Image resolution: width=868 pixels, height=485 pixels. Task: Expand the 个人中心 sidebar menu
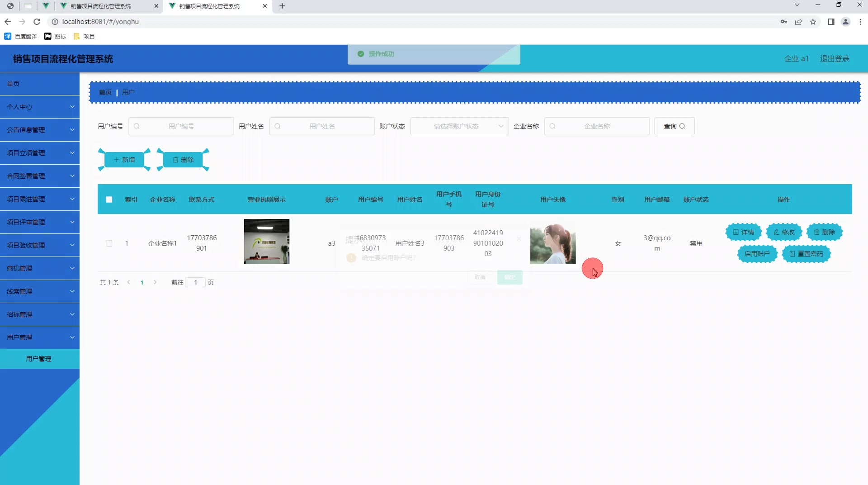[40, 107]
